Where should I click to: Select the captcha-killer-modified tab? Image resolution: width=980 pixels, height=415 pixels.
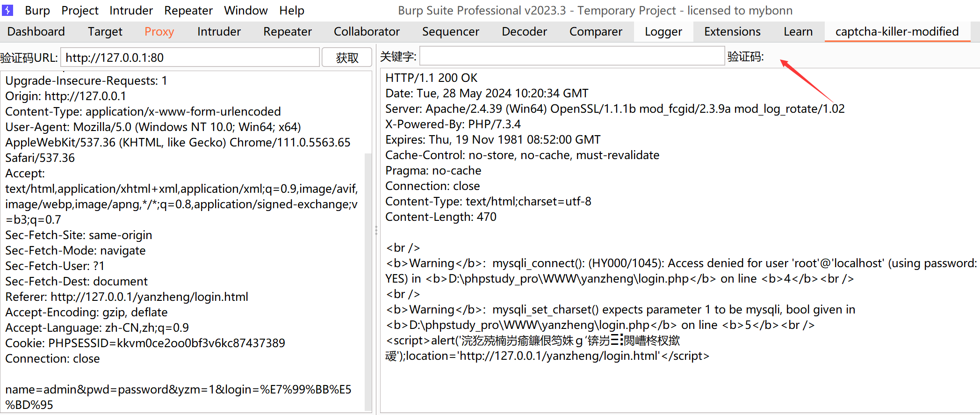(x=897, y=31)
